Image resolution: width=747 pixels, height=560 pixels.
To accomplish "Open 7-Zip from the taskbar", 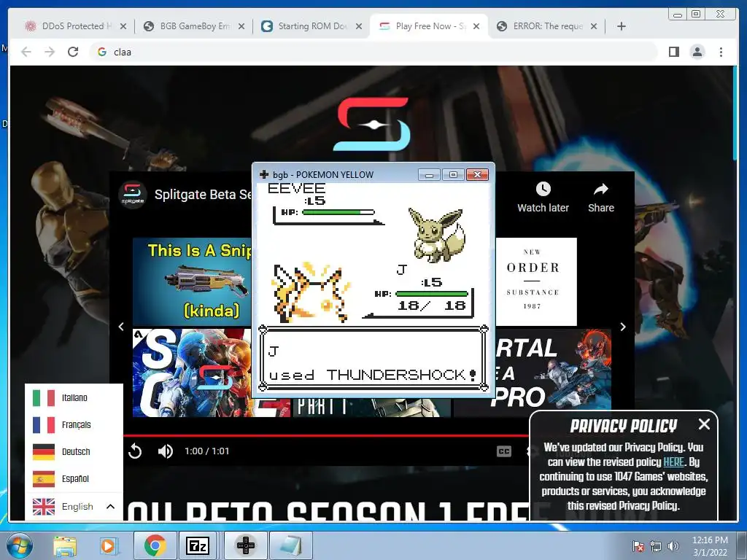I will point(198,545).
